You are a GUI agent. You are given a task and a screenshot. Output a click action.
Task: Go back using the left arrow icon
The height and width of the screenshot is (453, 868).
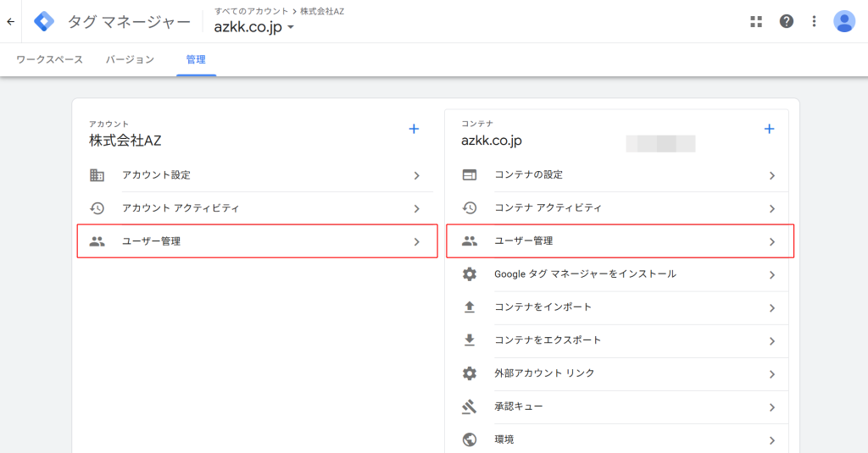pos(10,21)
